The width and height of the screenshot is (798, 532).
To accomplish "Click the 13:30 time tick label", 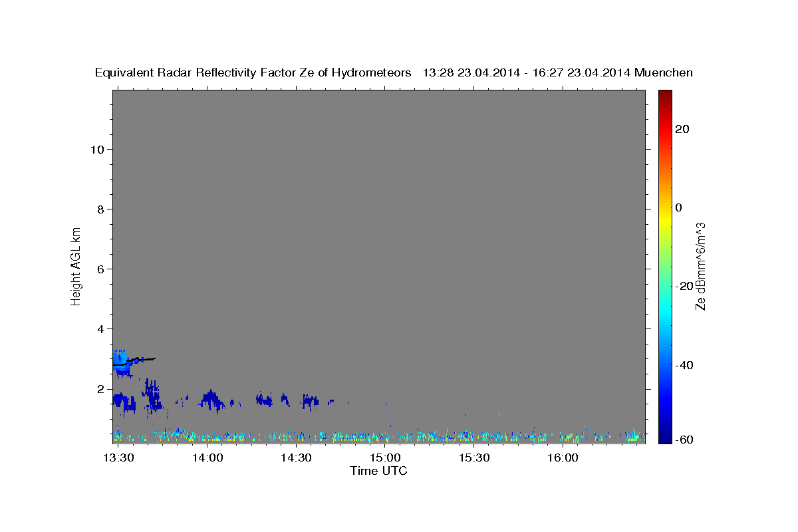I will (118, 458).
